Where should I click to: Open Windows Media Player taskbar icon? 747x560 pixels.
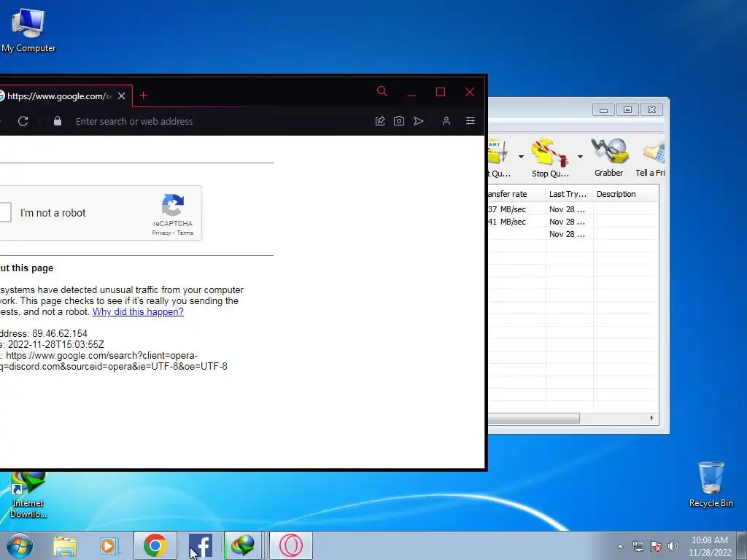click(109, 545)
